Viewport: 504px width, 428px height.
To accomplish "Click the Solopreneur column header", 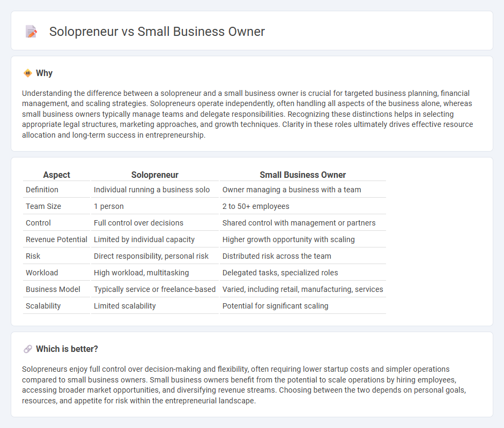I will [x=154, y=175].
